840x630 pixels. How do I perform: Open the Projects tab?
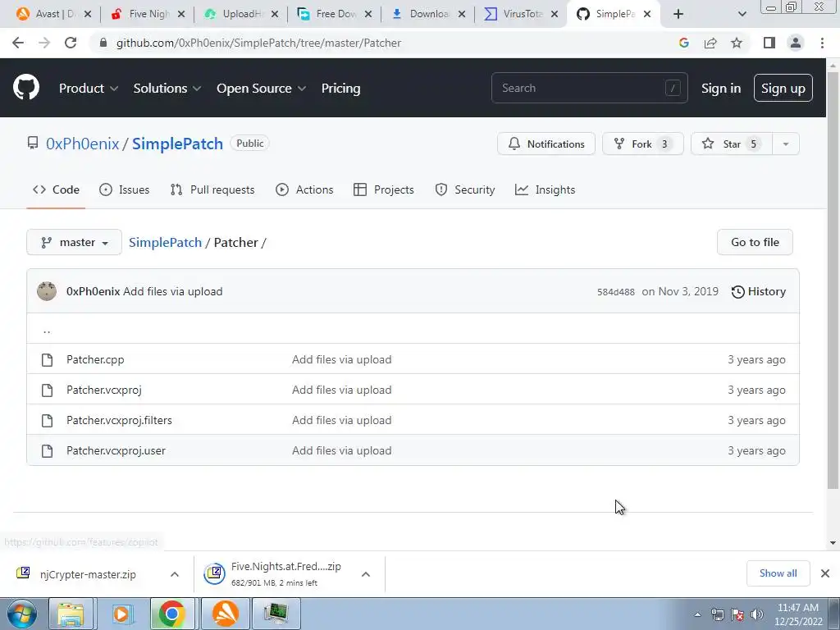tap(384, 189)
